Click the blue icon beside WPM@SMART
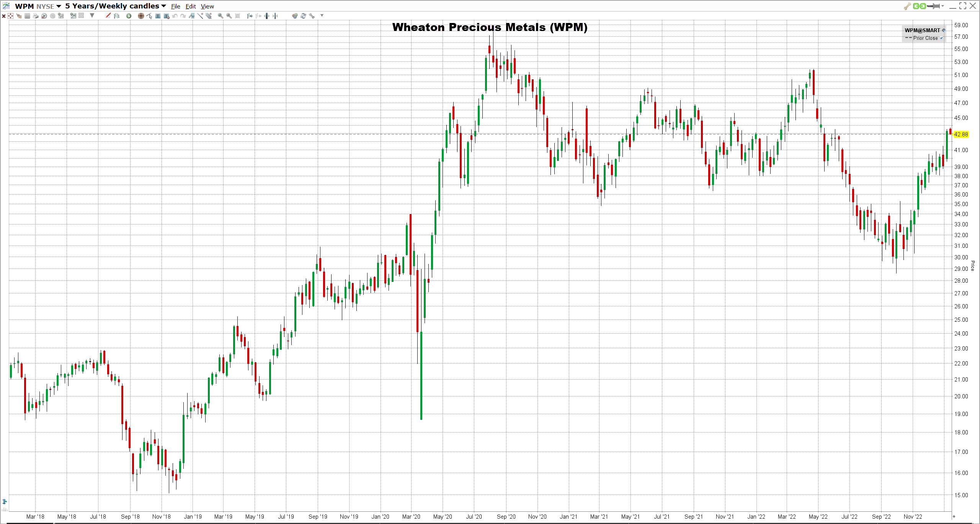 944,30
